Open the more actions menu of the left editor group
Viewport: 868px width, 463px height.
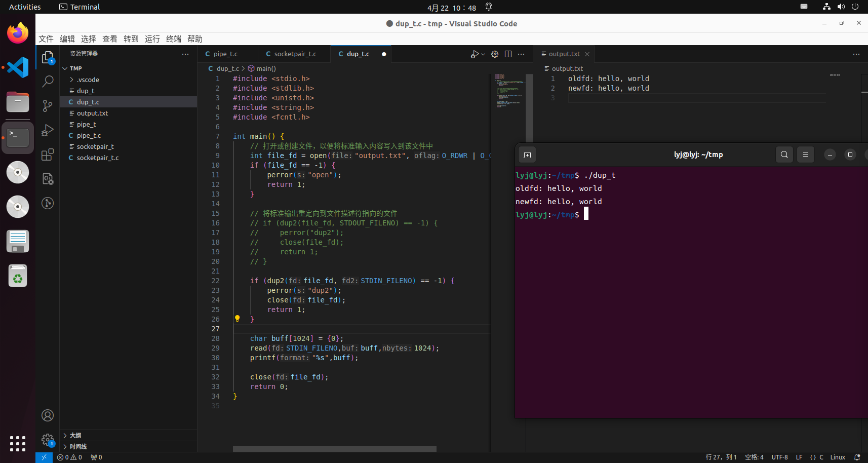(521, 54)
